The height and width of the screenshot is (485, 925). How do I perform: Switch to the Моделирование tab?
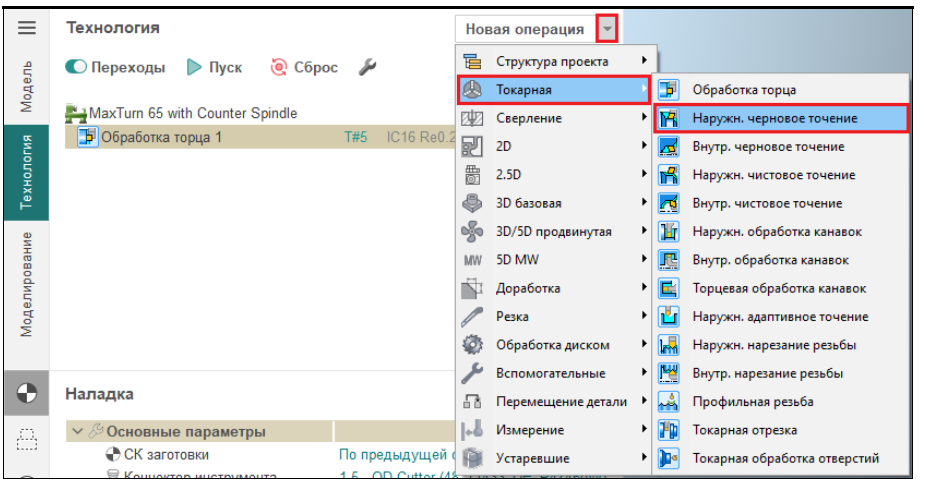[x=27, y=285]
